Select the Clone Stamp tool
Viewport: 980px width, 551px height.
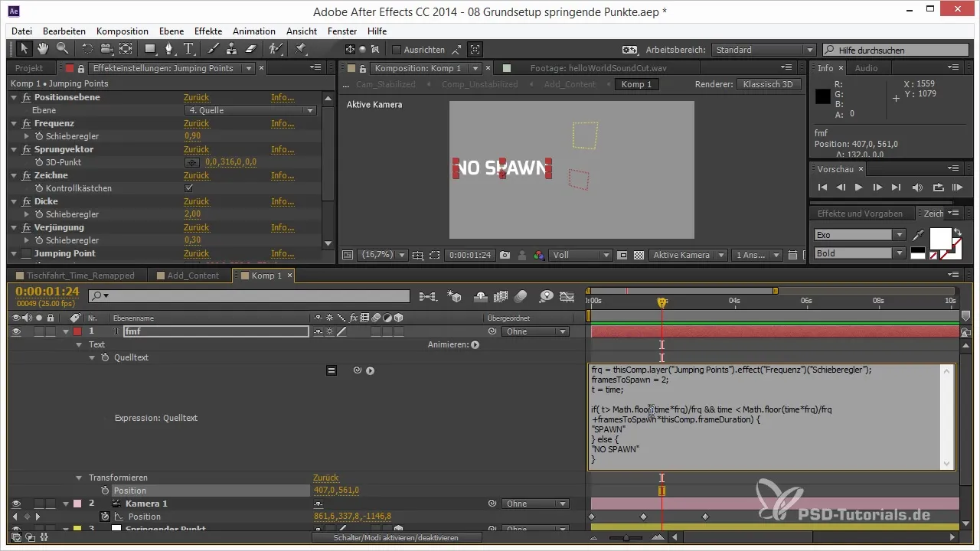point(233,49)
